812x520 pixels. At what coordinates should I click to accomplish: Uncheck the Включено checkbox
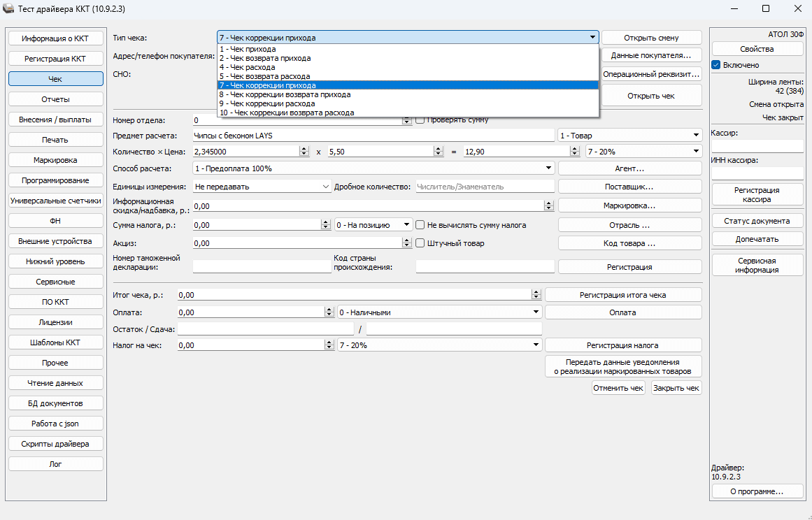(716, 65)
